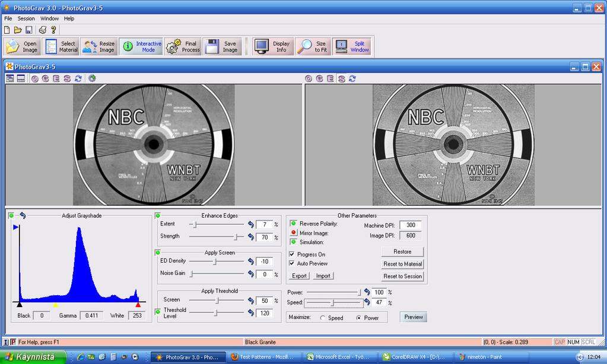Viewport: 607px width, 364px height.
Task: Click the Extent slider handle
Action: (195, 224)
